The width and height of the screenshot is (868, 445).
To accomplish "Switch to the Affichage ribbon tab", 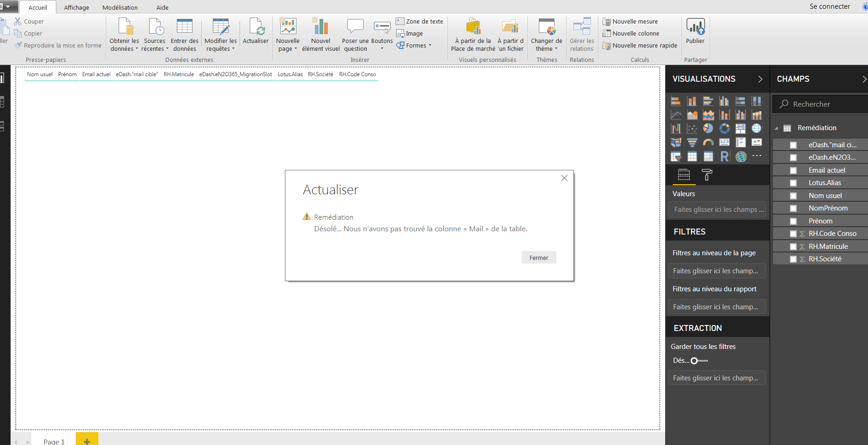I will [x=77, y=7].
